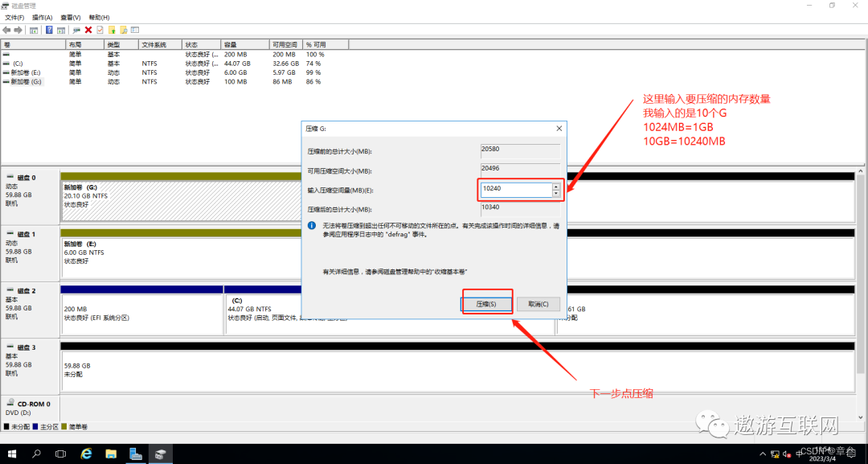Sort by the 卷 column header

pos(33,44)
